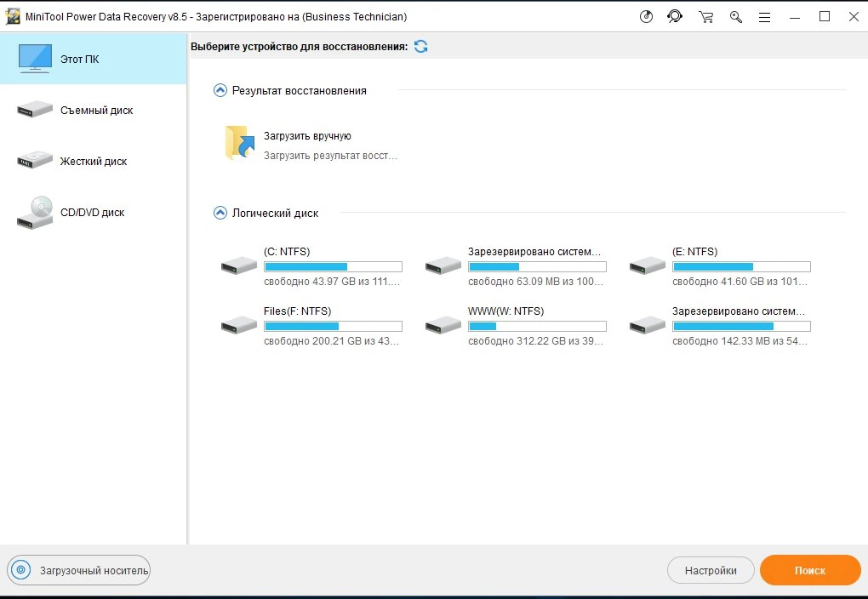Screen dimensions: 868x599
Task: Switch to the CD/DVD диск tab
Action: click(x=93, y=212)
